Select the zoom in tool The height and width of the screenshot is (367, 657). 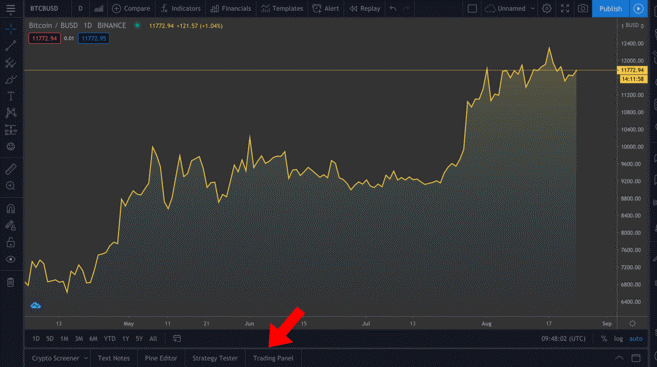click(x=10, y=186)
